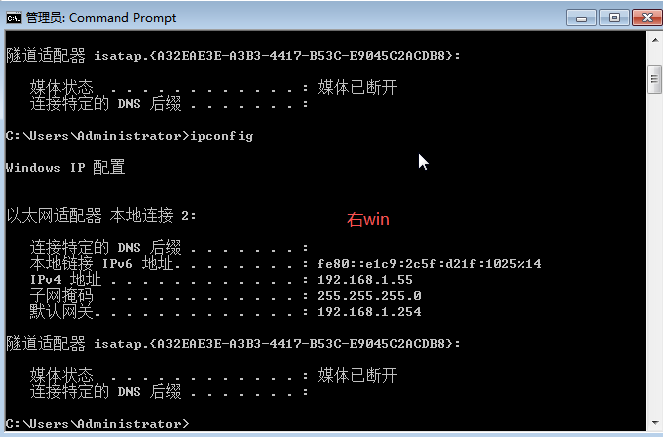Click the 管理员: Command Prompt title text
Screen dimensions: 663x437
click(x=101, y=18)
